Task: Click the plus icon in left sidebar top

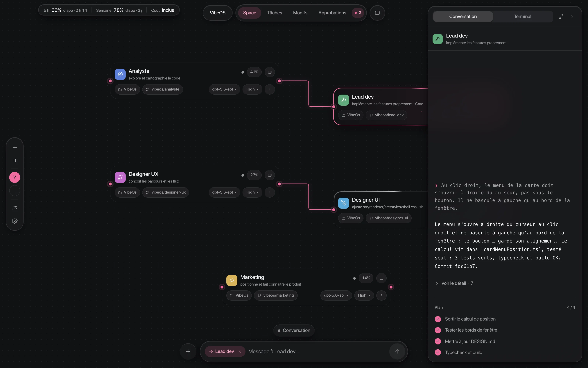Action: pos(15,148)
